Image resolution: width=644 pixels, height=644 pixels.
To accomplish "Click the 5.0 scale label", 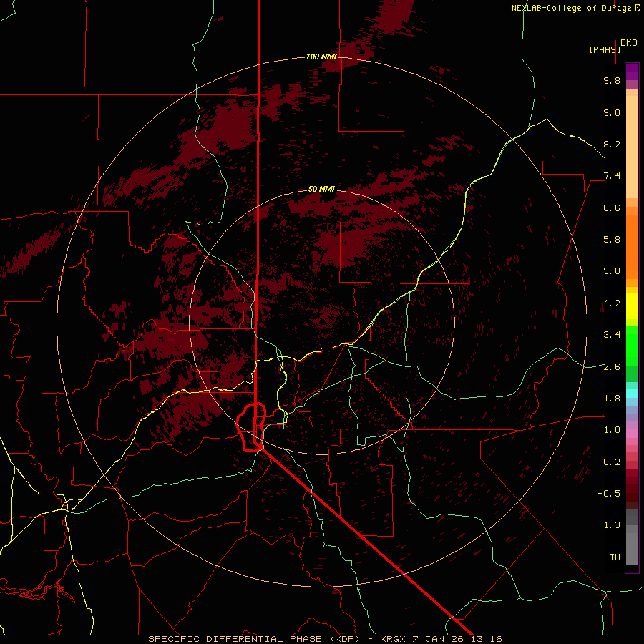I will (x=612, y=271).
